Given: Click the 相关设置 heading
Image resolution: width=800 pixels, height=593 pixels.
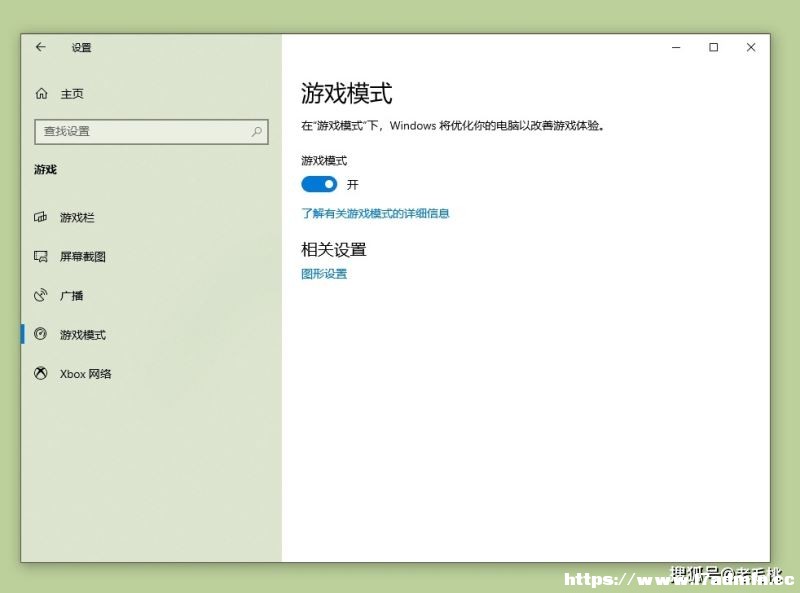Looking at the screenshot, I should (334, 250).
